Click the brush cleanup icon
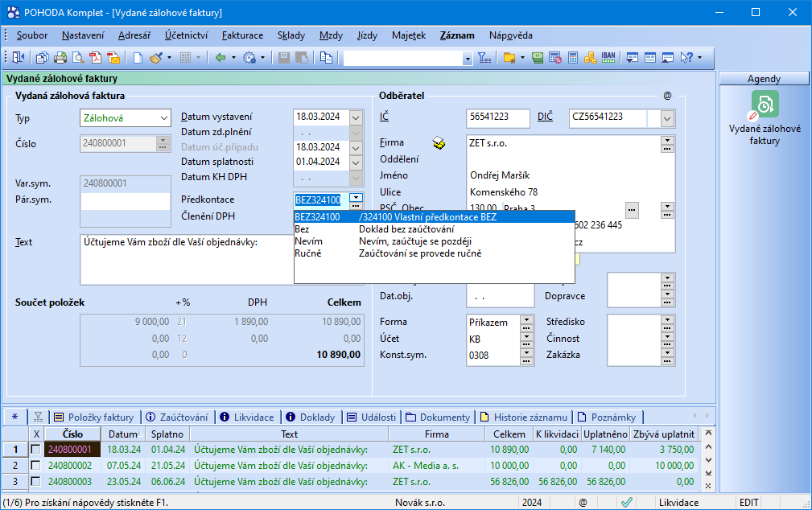Image resolution: width=812 pixels, height=510 pixels. click(x=156, y=57)
